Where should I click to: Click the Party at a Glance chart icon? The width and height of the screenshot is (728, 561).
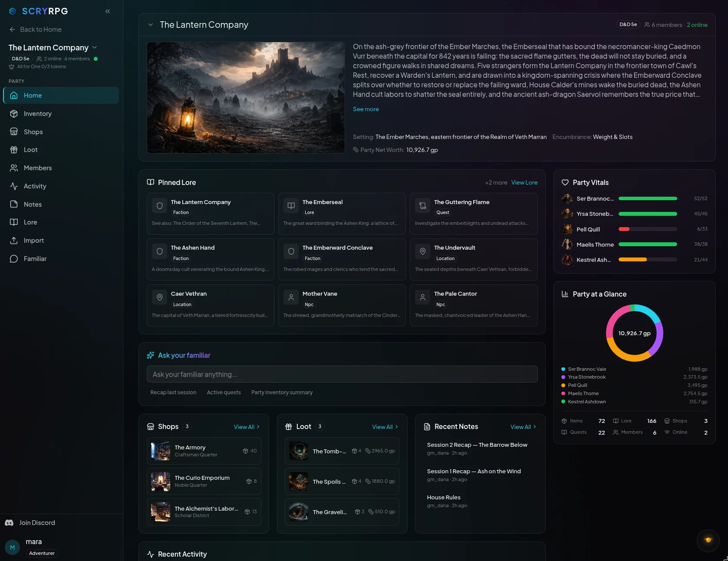[x=565, y=294]
